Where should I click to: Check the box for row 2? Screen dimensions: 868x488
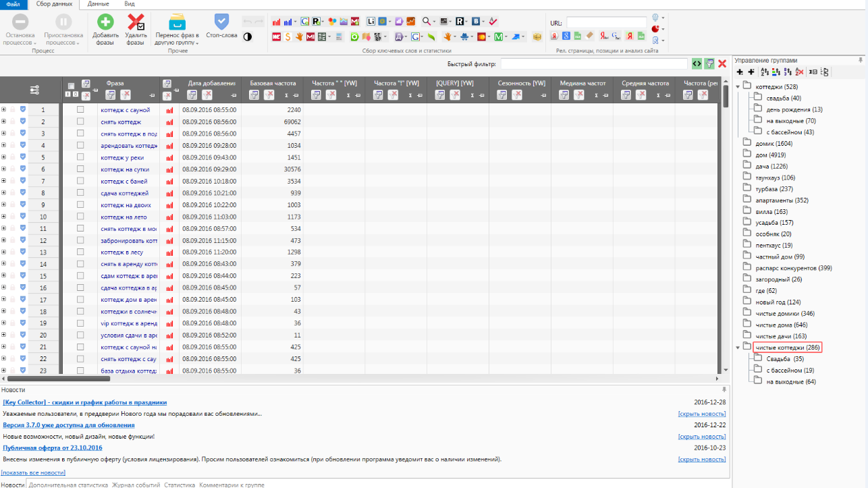pos(80,121)
